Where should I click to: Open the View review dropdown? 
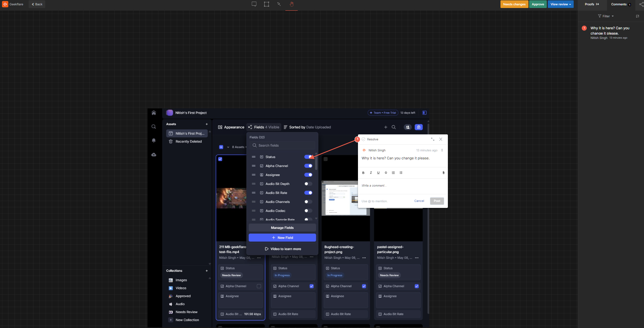click(560, 4)
